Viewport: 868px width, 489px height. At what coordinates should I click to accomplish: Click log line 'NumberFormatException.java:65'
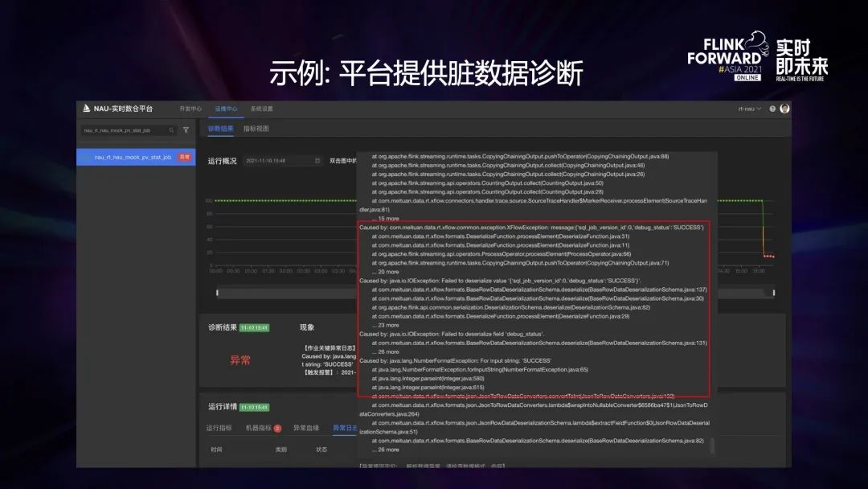pos(480,369)
